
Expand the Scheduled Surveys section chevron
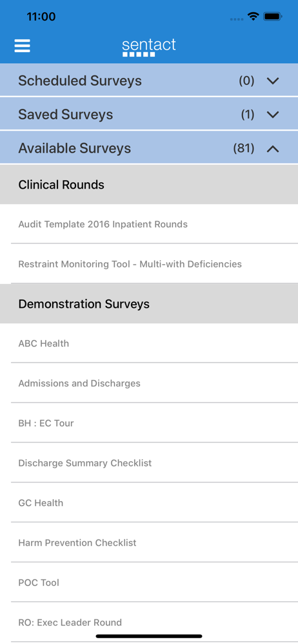coord(273,81)
